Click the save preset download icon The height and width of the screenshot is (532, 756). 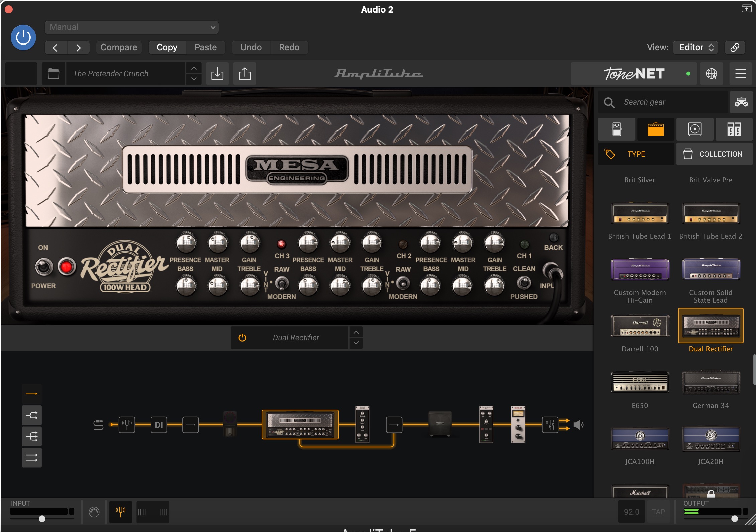pos(217,74)
